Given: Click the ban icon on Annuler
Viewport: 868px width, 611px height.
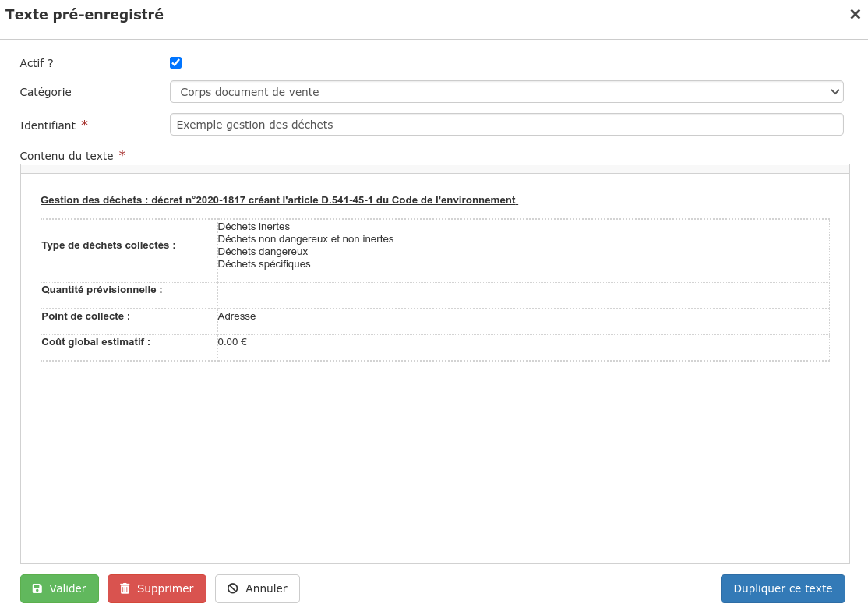Looking at the screenshot, I should (x=232, y=589).
